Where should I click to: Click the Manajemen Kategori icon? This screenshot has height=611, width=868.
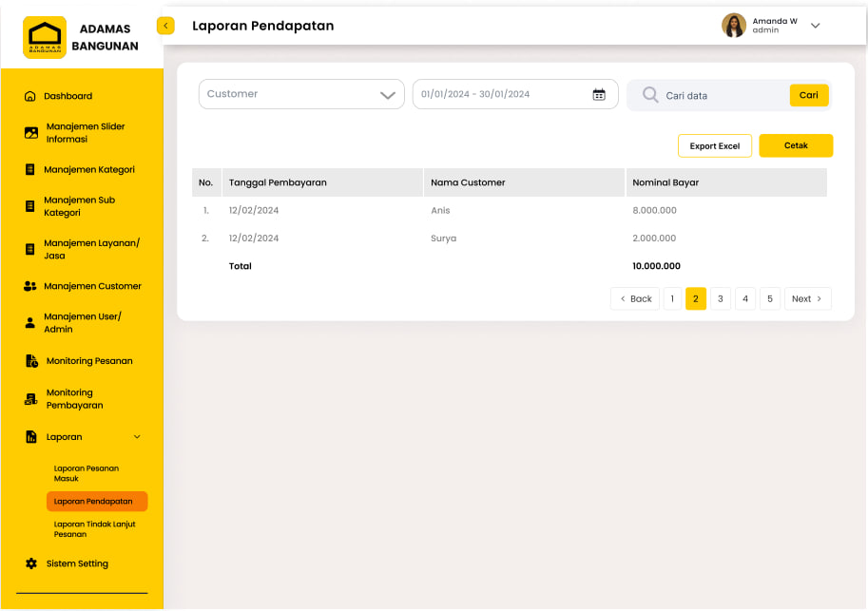pos(30,169)
